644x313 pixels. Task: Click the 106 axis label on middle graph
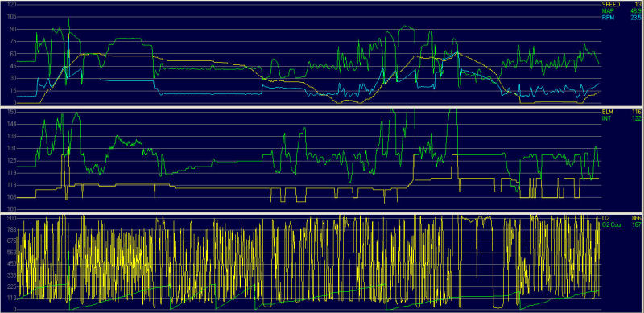click(x=12, y=198)
